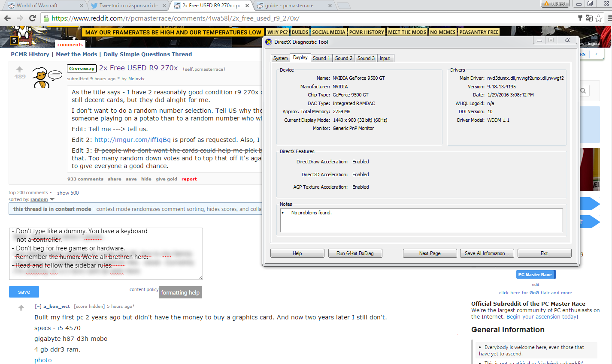This screenshot has width=612, height=364.
Task: Open the PCMR HISTORY header button
Action: click(367, 32)
